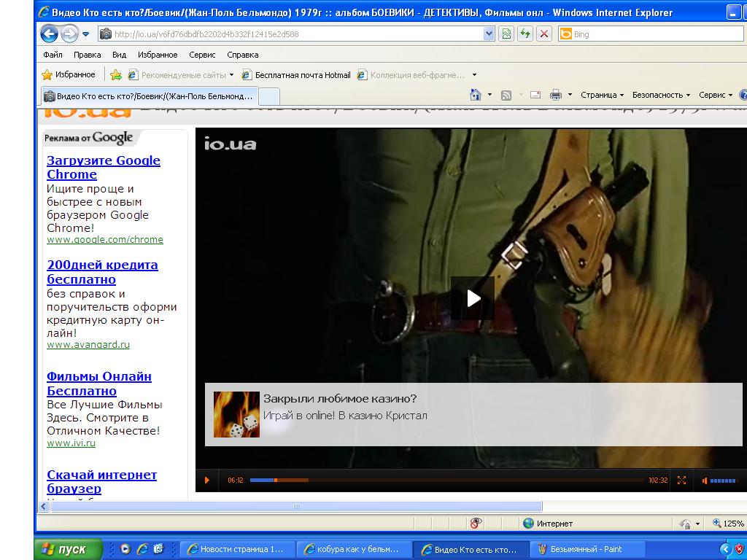
Task: Switch to кобура как у бельм taskbar window
Action: click(354, 549)
